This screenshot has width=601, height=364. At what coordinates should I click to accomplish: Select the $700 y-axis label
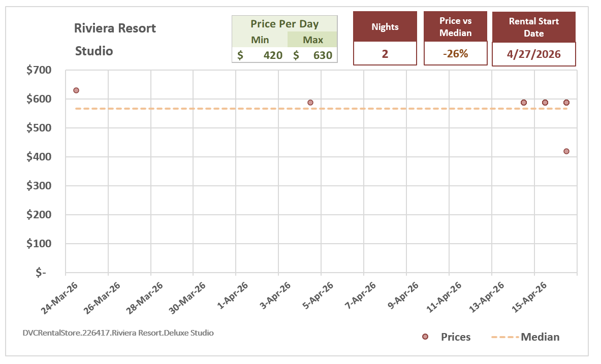click(39, 70)
